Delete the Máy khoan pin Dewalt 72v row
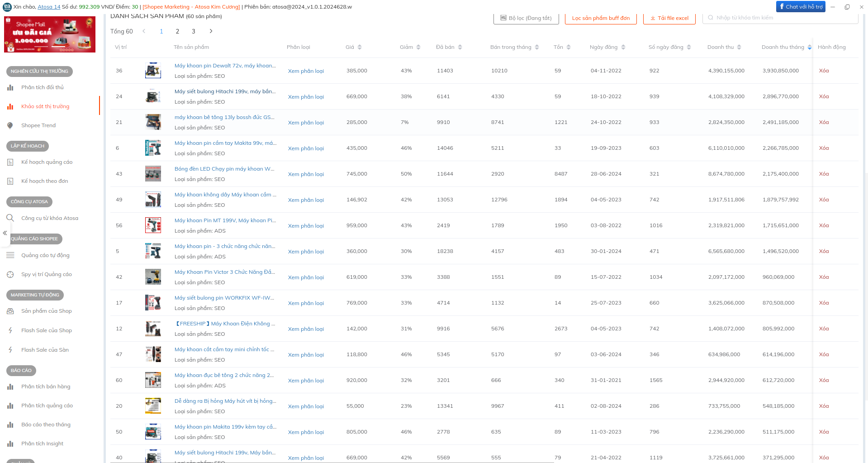This screenshot has height=463, width=868. pyautogui.click(x=824, y=71)
